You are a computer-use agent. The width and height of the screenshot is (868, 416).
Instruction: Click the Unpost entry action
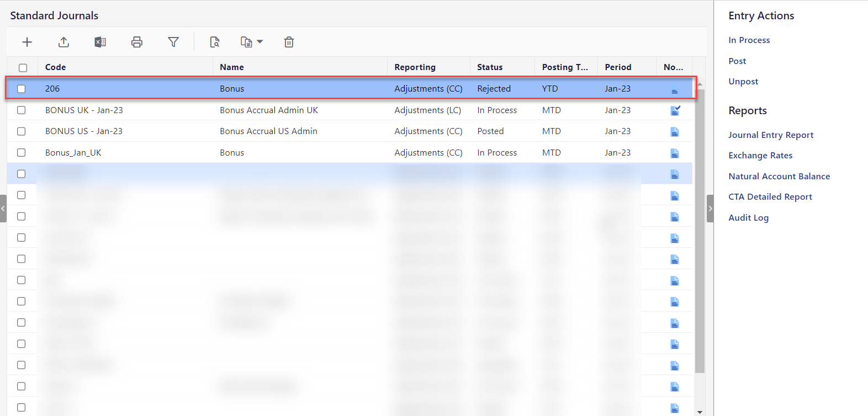(743, 81)
